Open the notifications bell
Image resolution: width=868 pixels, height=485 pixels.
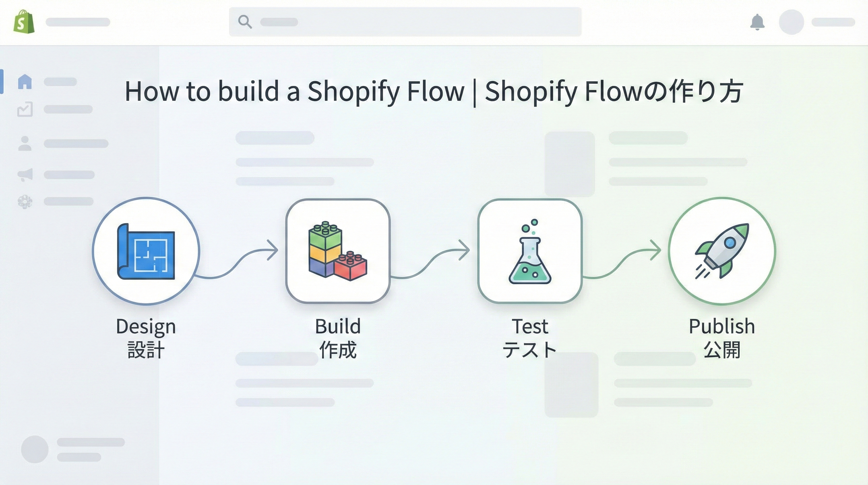[x=757, y=22]
